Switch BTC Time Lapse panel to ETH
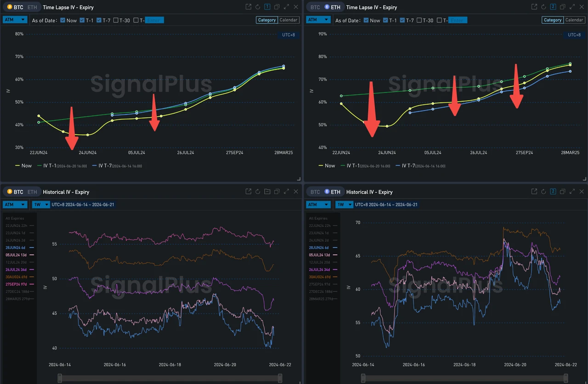The image size is (588, 384). [32, 7]
